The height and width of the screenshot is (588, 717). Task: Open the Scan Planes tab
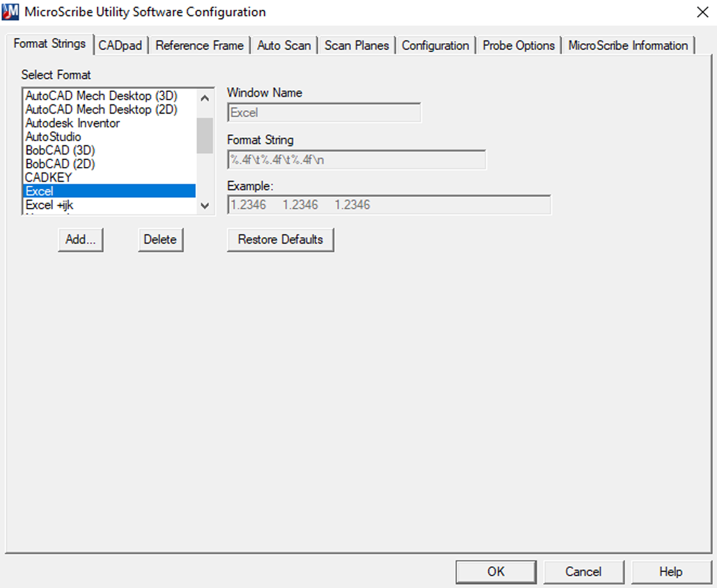[356, 46]
